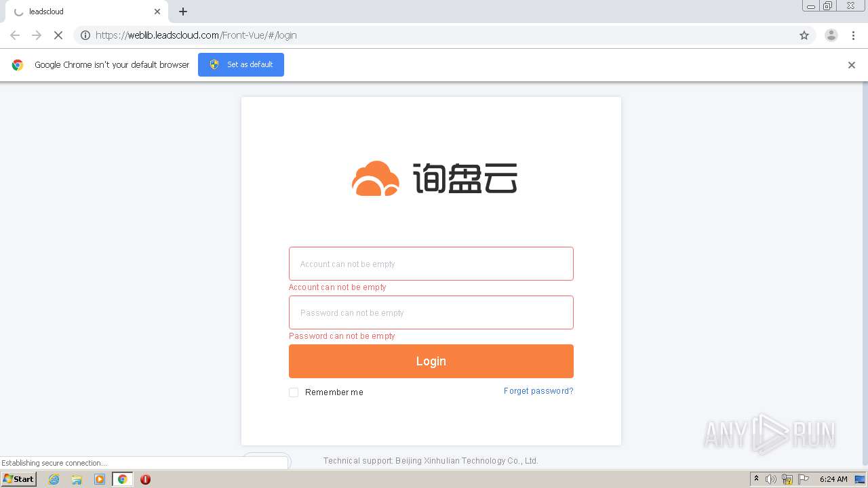
Task: Click the red Account can not be empty message
Action: point(338,287)
